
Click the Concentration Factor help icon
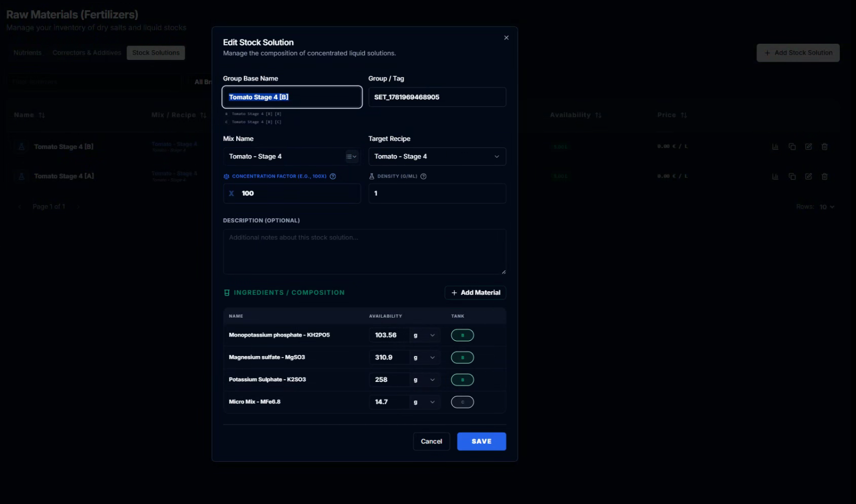click(333, 176)
